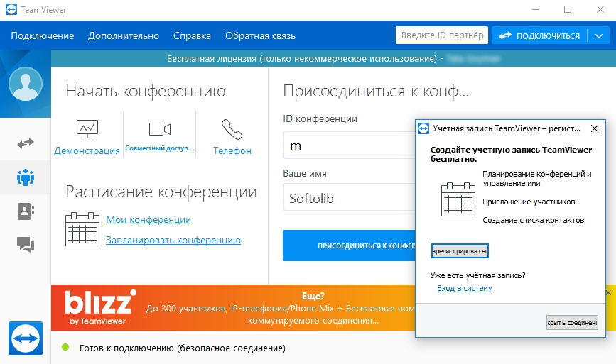
Task: Click calendar icon under Расписание конференции
Action: tap(82, 229)
